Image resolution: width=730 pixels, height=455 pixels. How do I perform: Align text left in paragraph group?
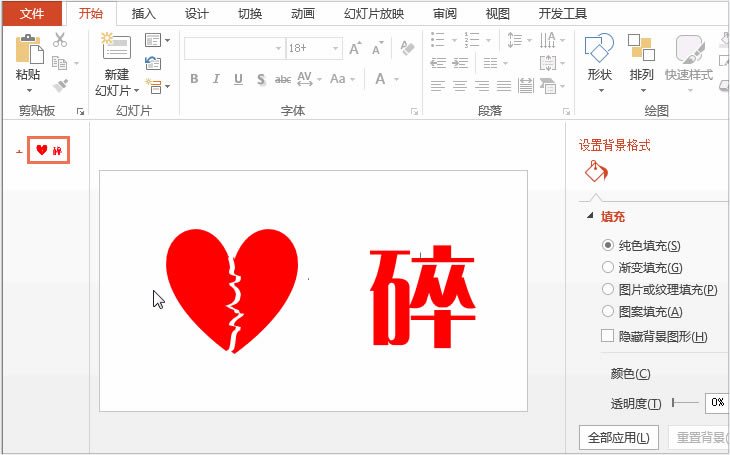[x=438, y=86]
